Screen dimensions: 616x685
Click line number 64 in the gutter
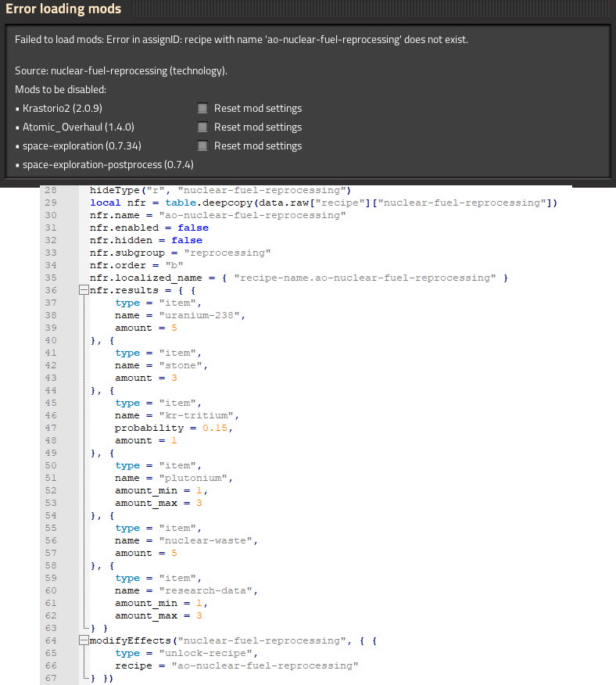click(51, 640)
